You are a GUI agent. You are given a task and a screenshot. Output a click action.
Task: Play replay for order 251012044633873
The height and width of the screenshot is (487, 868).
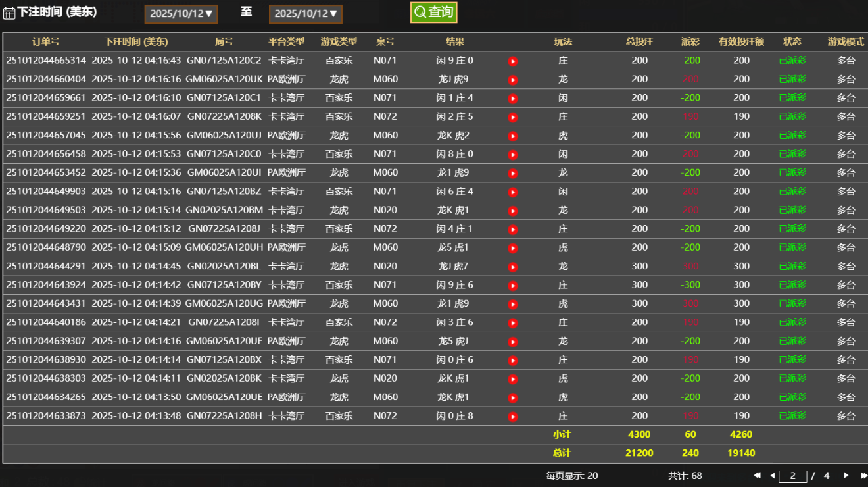(x=513, y=417)
